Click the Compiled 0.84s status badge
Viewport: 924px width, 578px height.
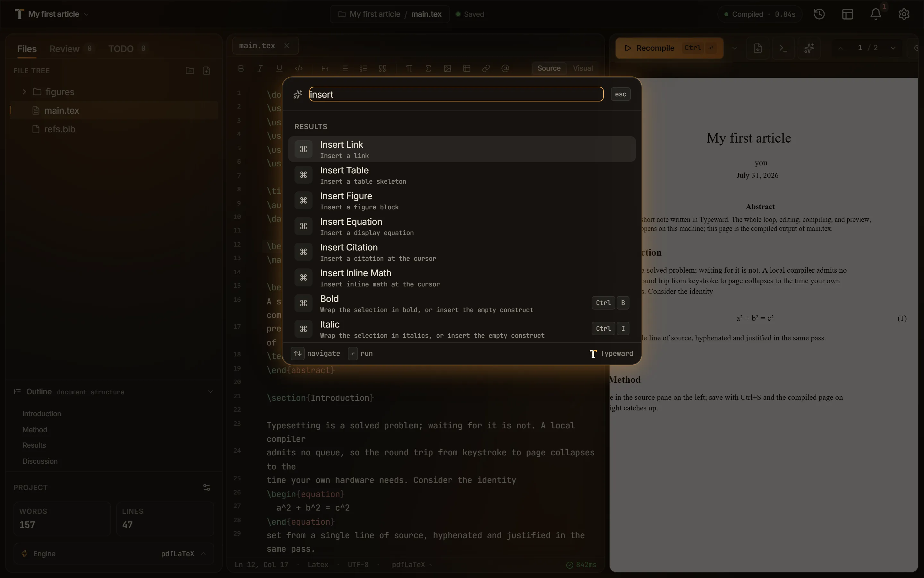coord(760,14)
